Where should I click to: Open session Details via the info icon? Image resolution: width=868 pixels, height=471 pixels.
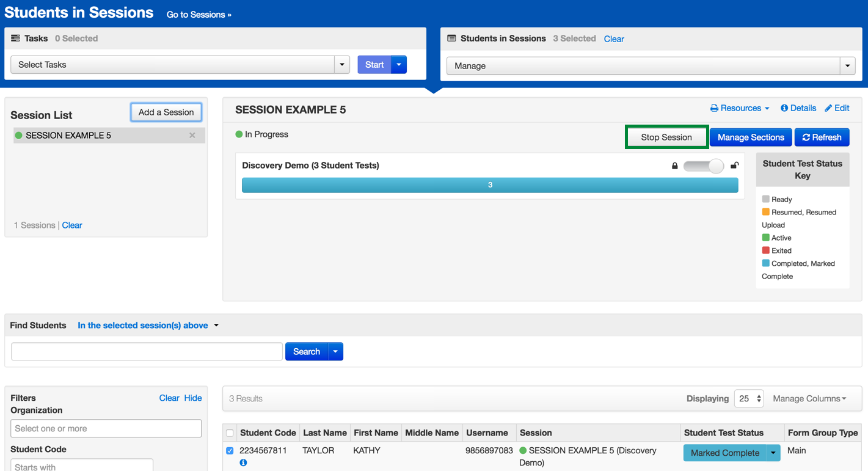click(x=798, y=108)
